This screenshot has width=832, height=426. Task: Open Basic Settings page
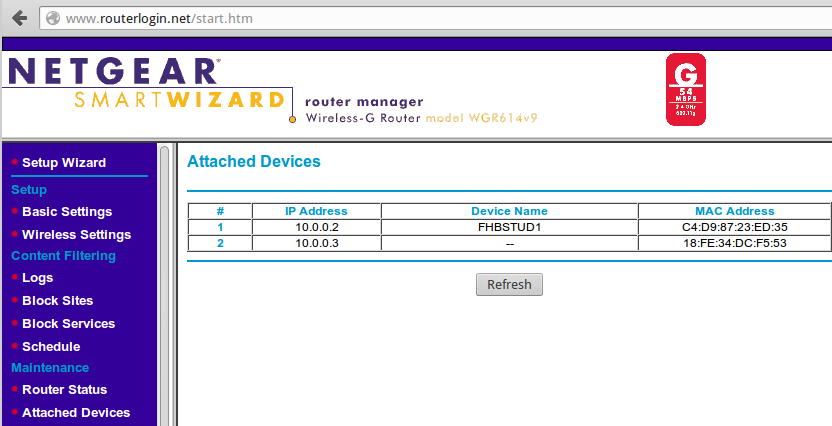67,212
